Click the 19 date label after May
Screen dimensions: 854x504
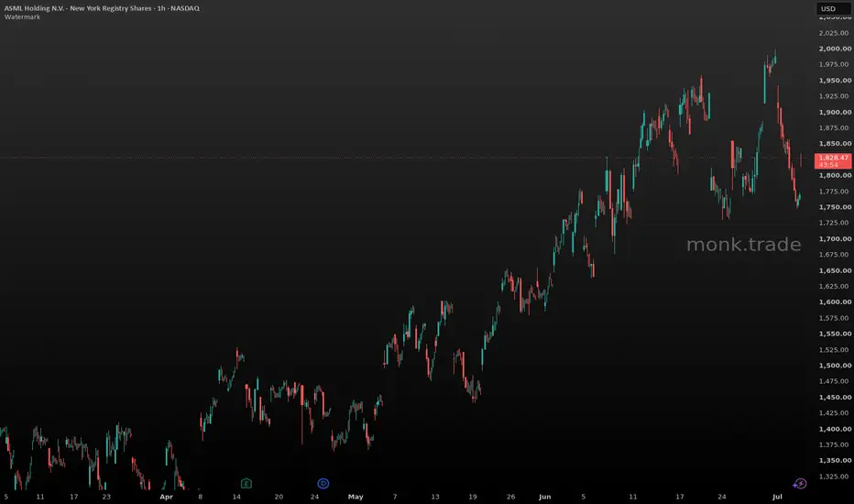coord(473,497)
